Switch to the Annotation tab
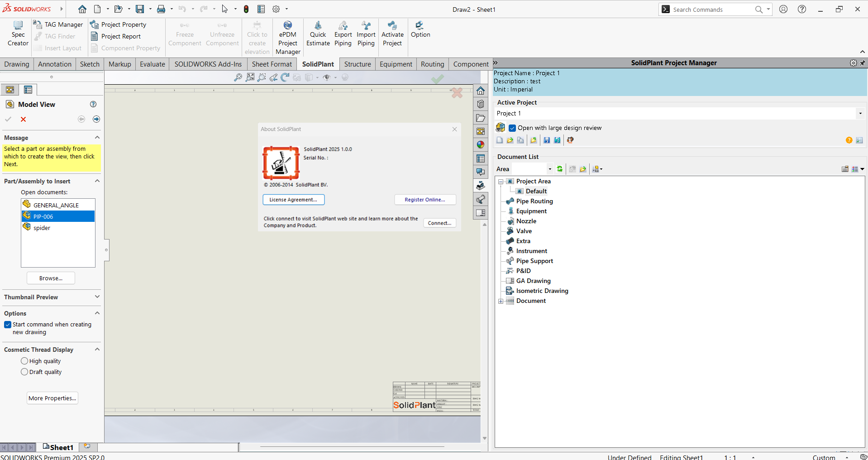868x460 pixels. (55, 64)
